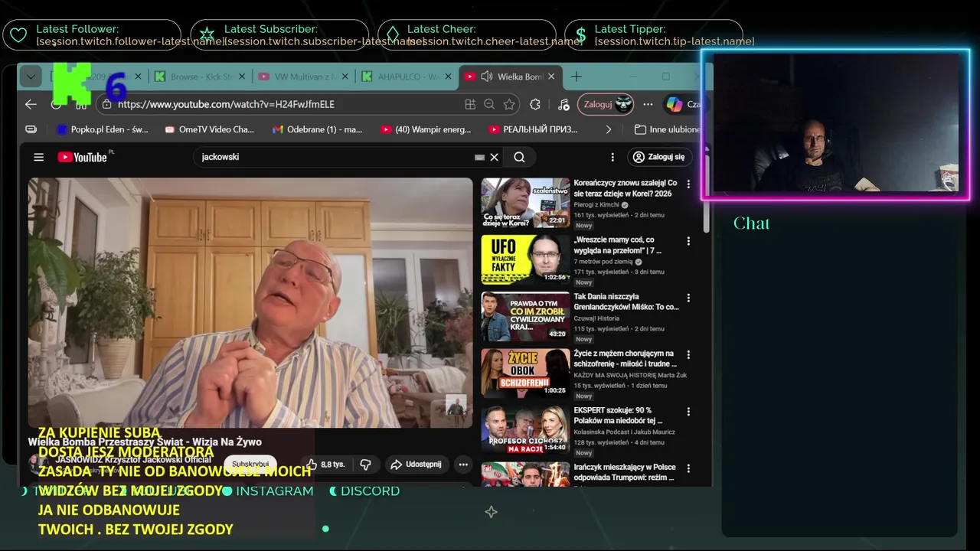Open the Copilot icon in the browser toolbar
980x551 pixels.
coord(675,104)
